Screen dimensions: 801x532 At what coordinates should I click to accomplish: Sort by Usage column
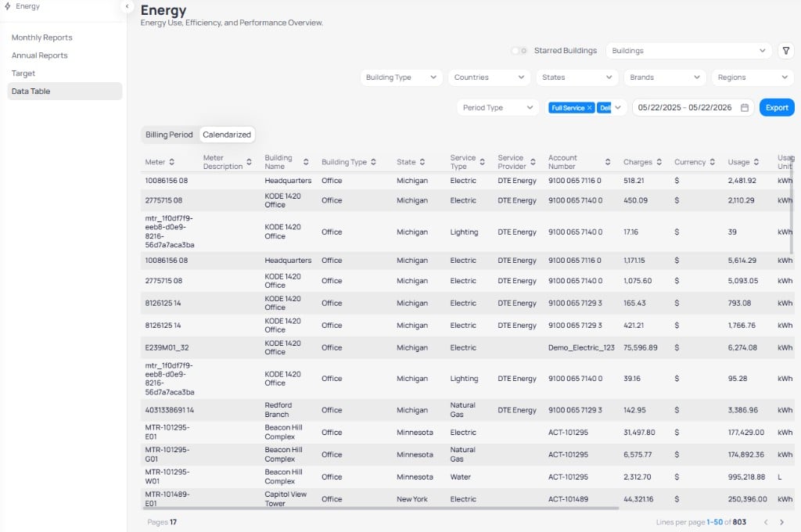click(x=756, y=162)
